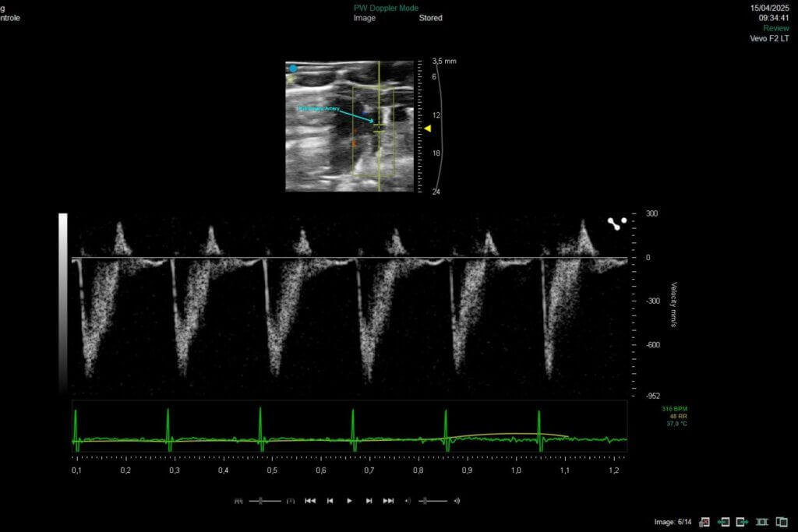This screenshot has width=798, height=532.
Task: Click the Review mode label
Action: (775, 27)
